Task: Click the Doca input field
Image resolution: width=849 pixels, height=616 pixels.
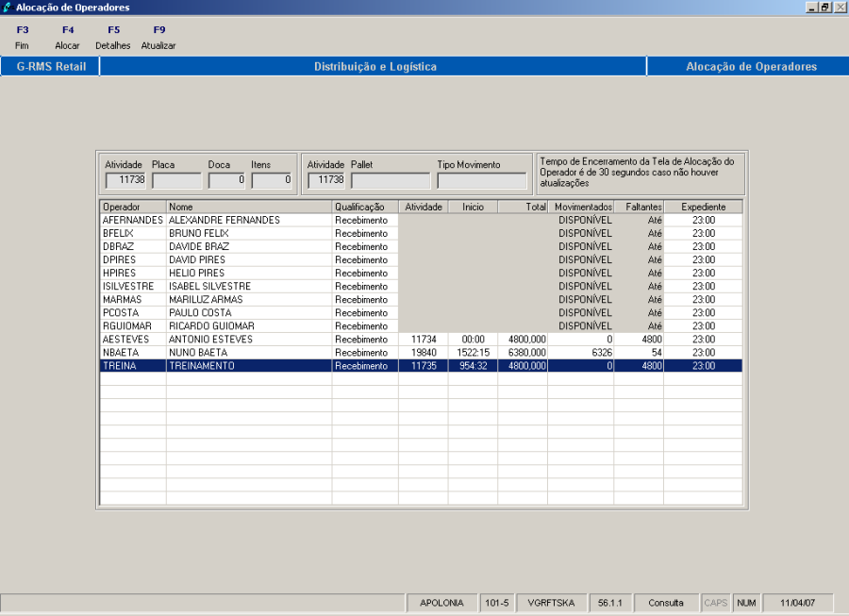Action: click(x=226, y=180)
